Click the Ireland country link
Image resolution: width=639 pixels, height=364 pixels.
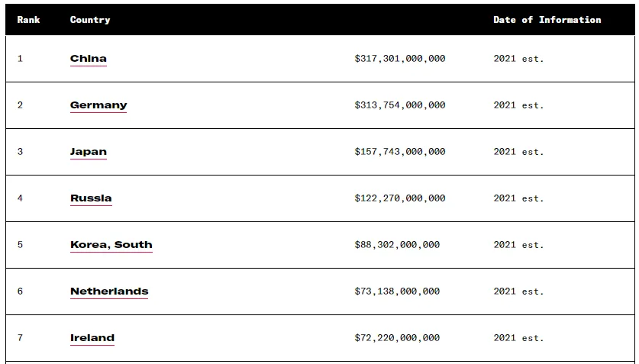point(92,338)
